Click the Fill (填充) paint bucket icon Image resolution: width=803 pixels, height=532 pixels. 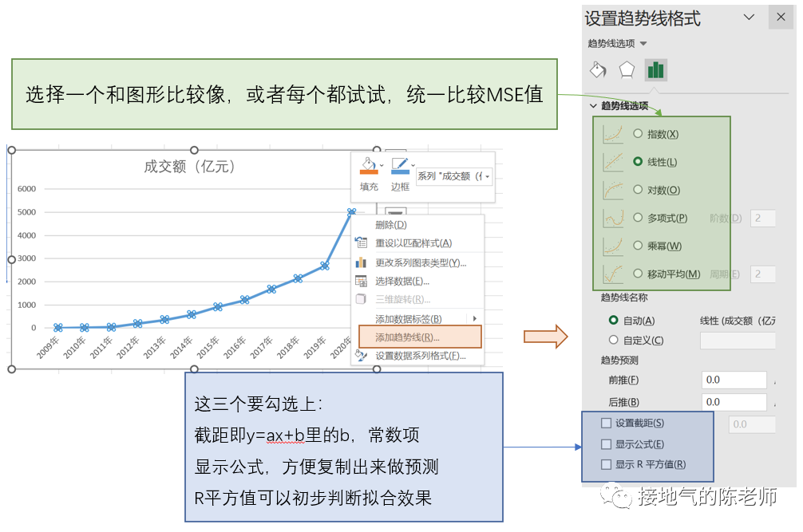[x=368, y=166]
